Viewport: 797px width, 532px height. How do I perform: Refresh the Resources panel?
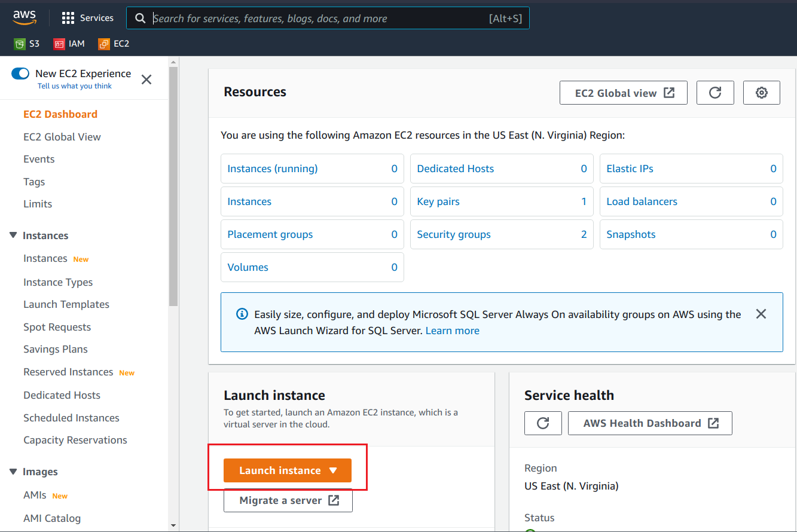click(715, 93)
